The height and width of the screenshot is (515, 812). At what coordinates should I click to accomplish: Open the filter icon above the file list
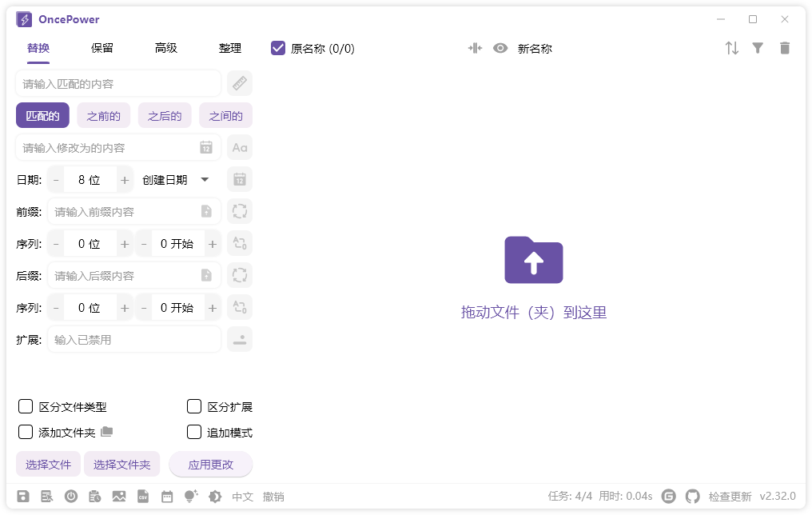758,48
